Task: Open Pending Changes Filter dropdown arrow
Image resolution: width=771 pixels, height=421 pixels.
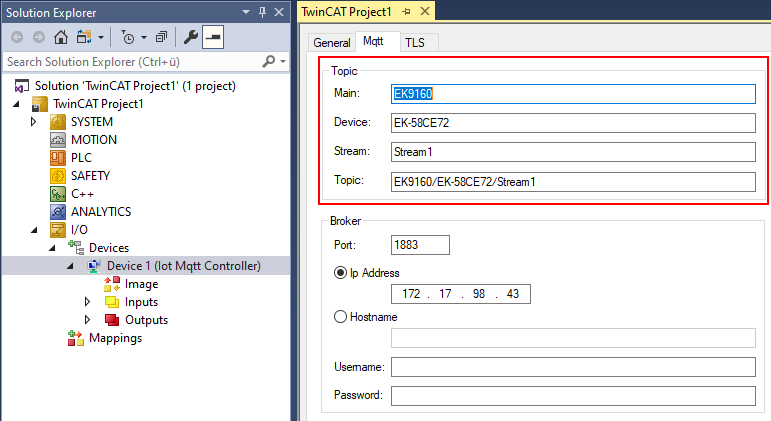Action: pos(144,37)
